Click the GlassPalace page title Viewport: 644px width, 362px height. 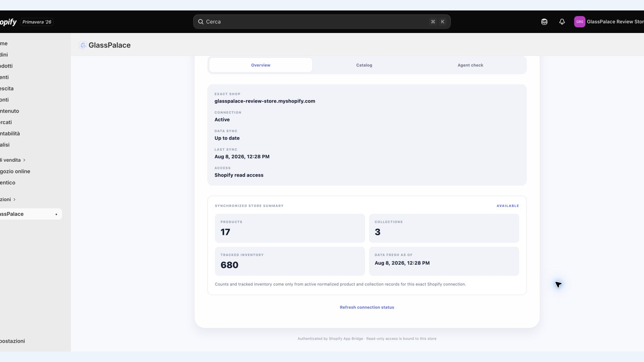[x=109, y=45]
